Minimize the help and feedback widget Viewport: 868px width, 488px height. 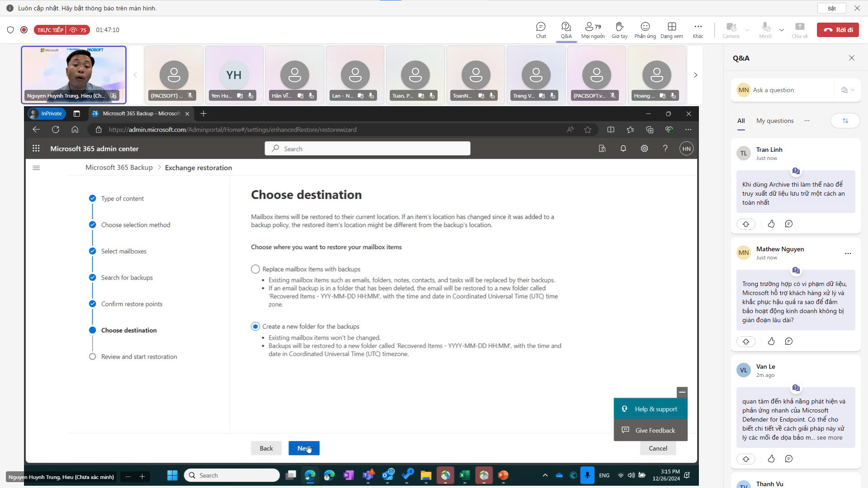pos(682,392)
